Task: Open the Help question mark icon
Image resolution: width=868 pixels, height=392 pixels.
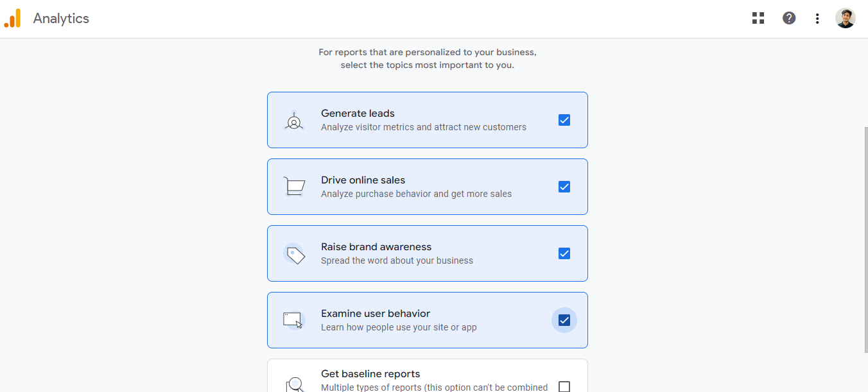Action: click(789, 19)
